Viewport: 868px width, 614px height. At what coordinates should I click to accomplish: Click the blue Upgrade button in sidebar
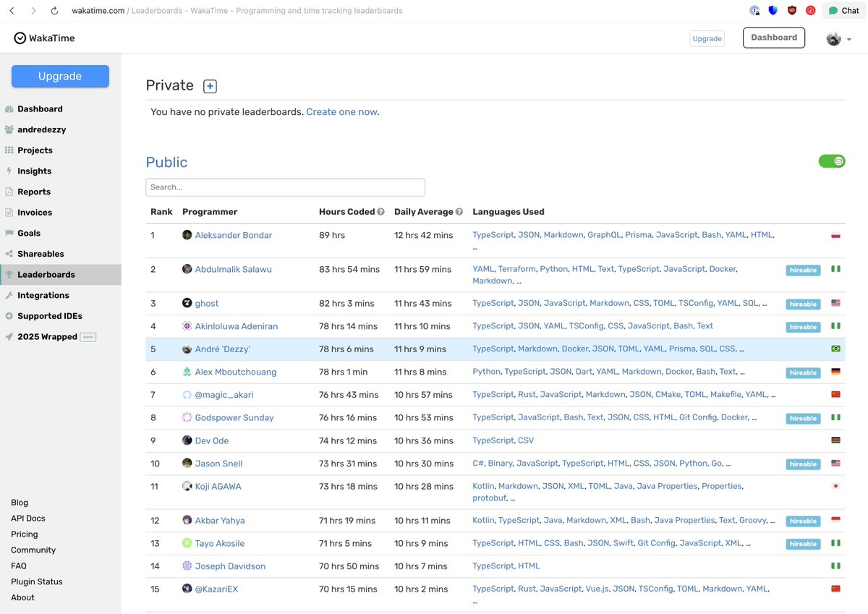(60, 76)
